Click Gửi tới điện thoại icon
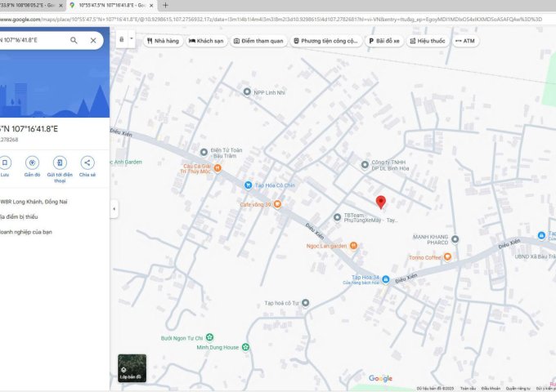 tap(60, 163)
